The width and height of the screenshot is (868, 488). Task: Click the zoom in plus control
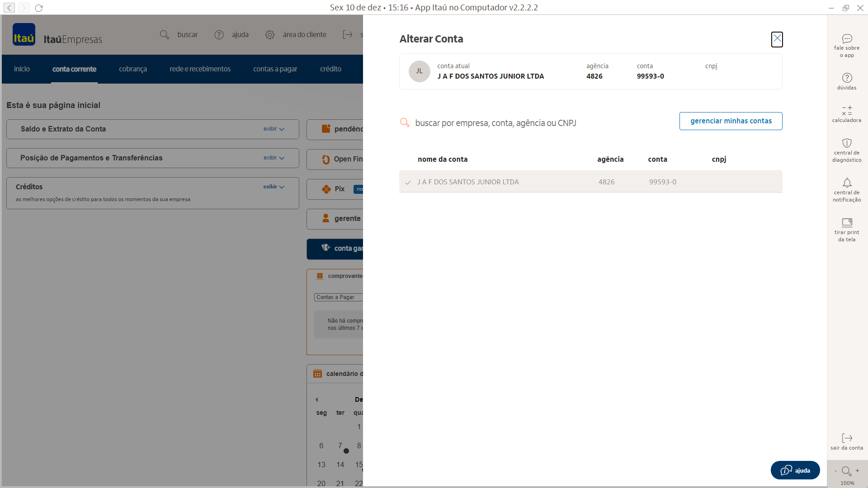(857, 471)
